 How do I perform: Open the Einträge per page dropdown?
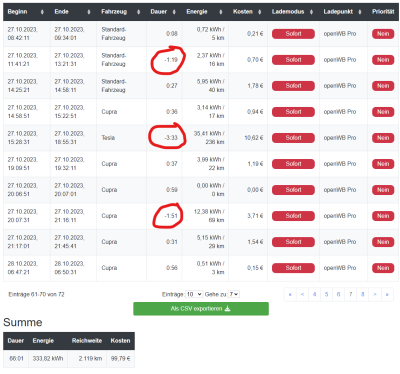pos(194,294)
